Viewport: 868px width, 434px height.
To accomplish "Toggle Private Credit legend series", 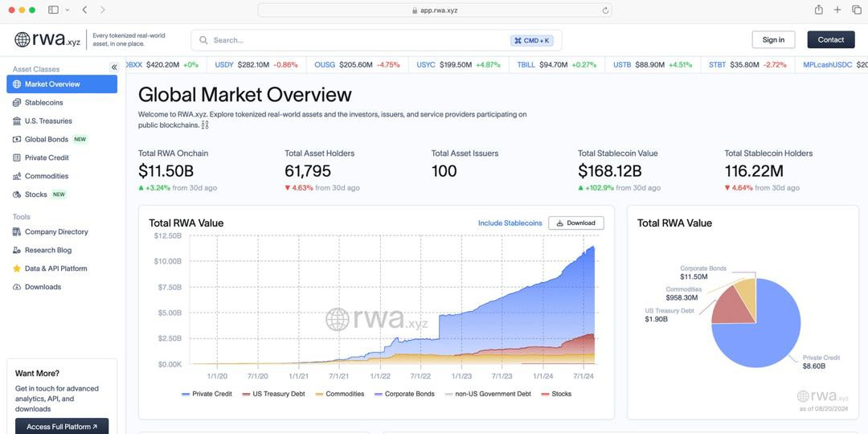I will coord(207,394).
